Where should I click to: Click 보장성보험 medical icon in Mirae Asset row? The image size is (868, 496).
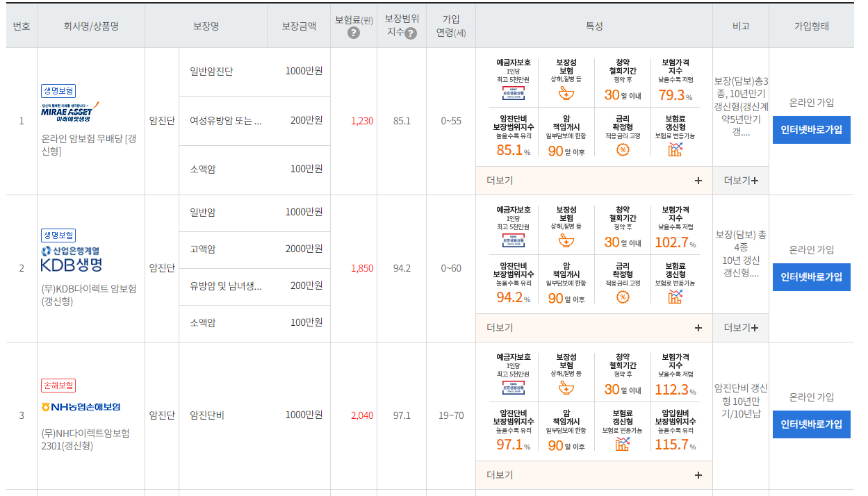(566, 94)
